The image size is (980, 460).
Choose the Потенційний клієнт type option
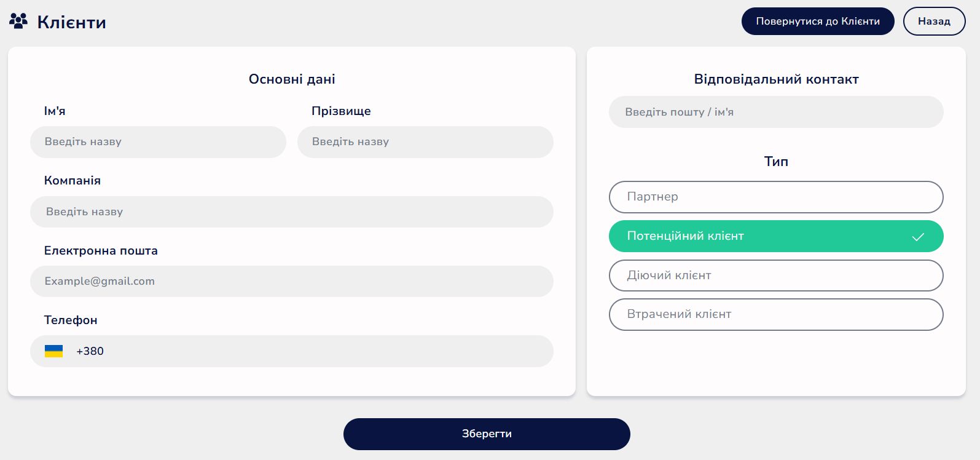click(x=776, y=236)
